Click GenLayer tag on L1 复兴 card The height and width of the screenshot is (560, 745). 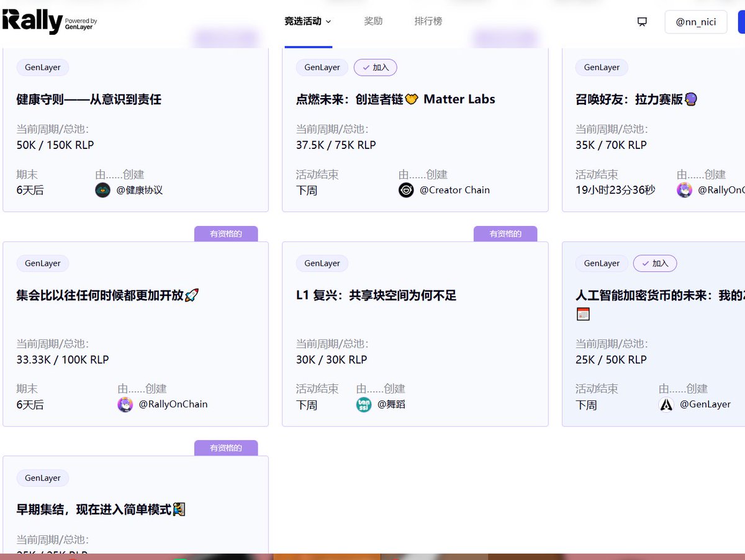tap(322, 263)
